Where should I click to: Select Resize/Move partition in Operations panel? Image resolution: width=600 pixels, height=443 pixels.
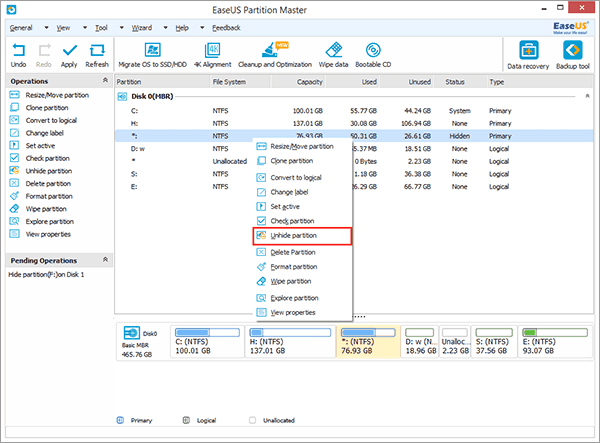(49, 95)
